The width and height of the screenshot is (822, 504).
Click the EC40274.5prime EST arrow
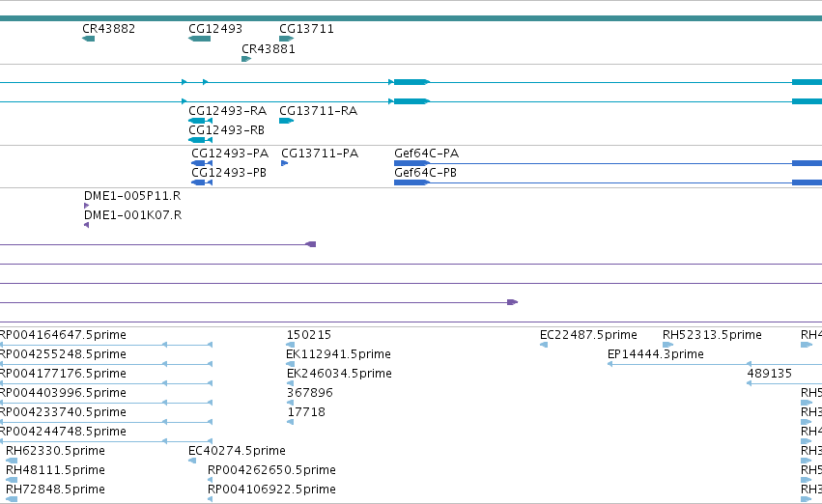point(192,461)
